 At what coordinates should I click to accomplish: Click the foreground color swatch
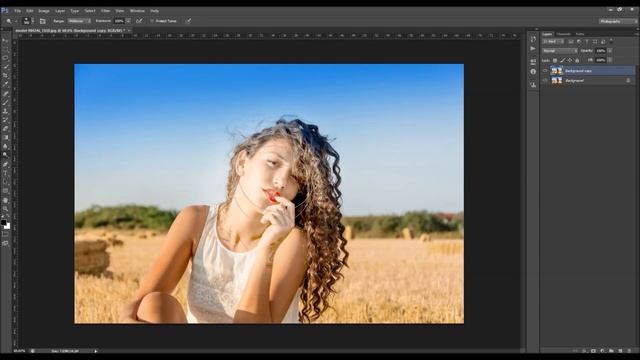point(4,223)
